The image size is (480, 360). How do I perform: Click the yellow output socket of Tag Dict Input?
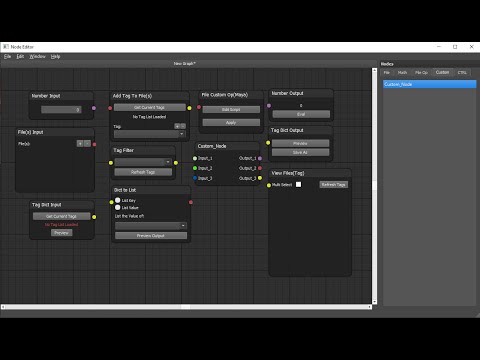(94, 217)
